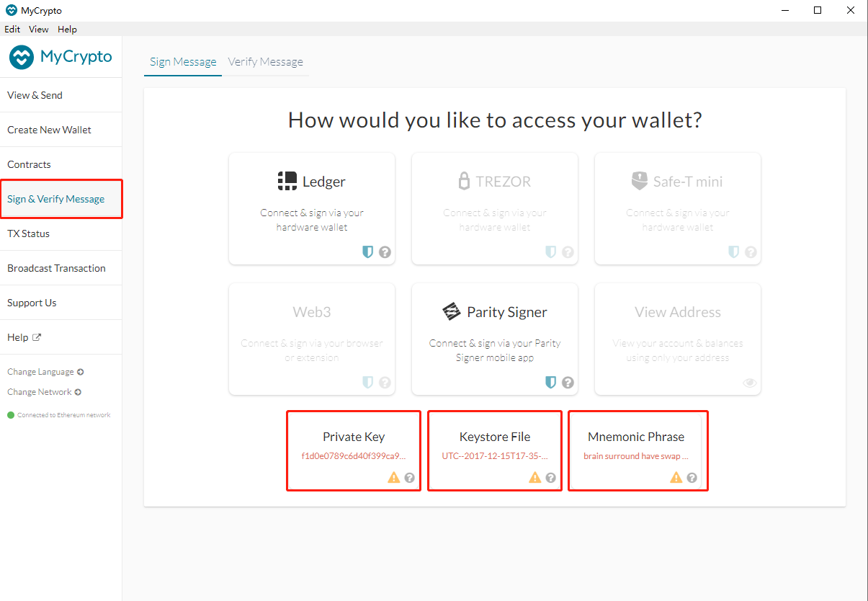868x601 pixels.
Task: Click the shield icon on the Ledger card
Action: tap(367, 252)
